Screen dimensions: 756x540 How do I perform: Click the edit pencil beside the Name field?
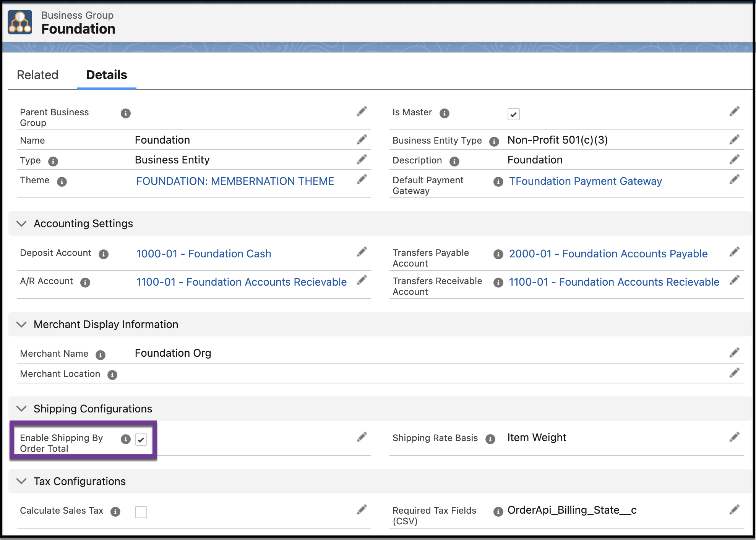pos(362,139)
